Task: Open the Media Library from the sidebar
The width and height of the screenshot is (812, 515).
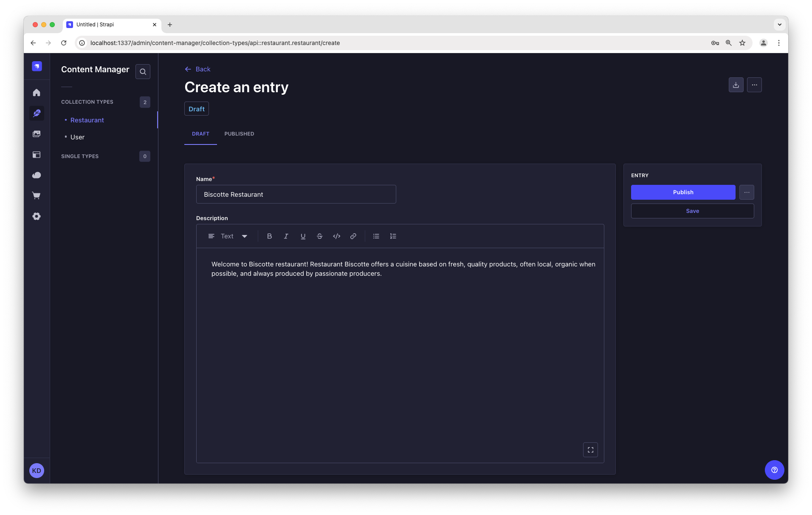Action: pos(37,134)
